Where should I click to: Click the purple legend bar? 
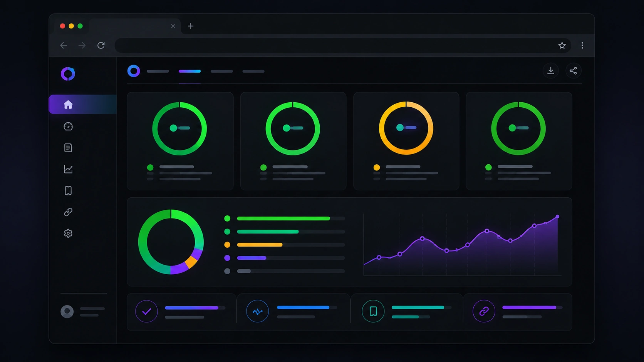pos(252,258)
